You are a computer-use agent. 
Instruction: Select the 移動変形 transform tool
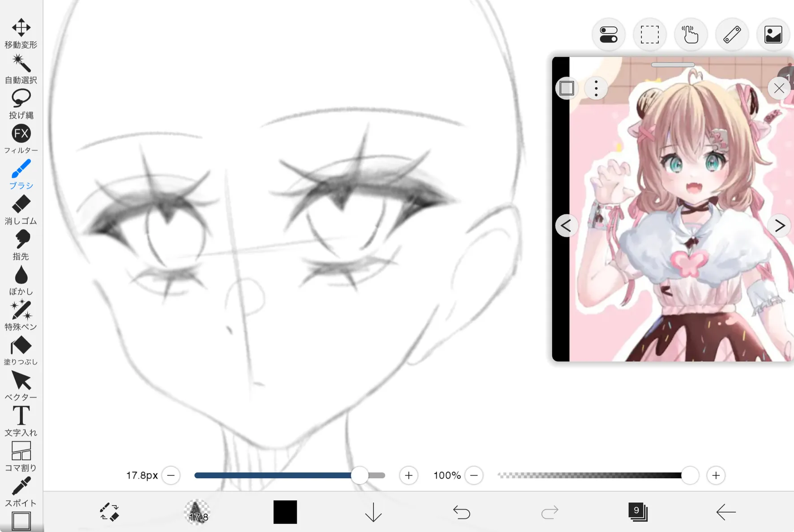tap(21, 33)
